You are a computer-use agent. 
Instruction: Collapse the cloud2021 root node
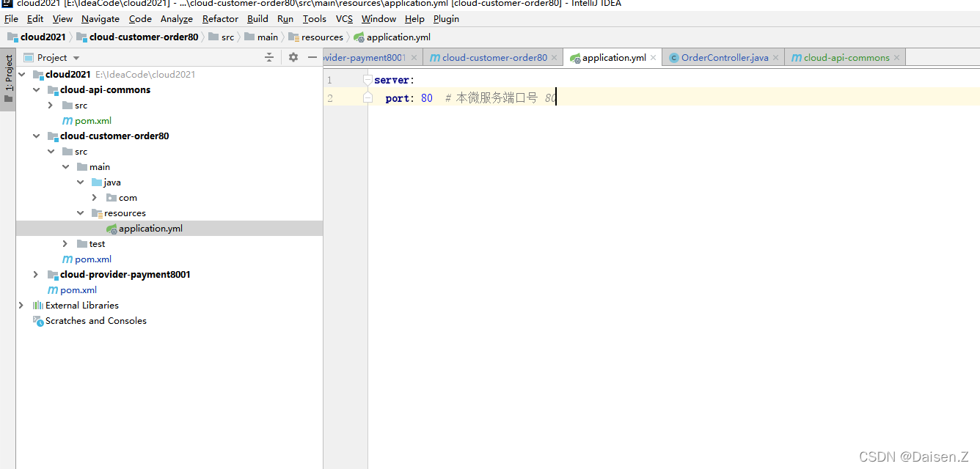21,75
